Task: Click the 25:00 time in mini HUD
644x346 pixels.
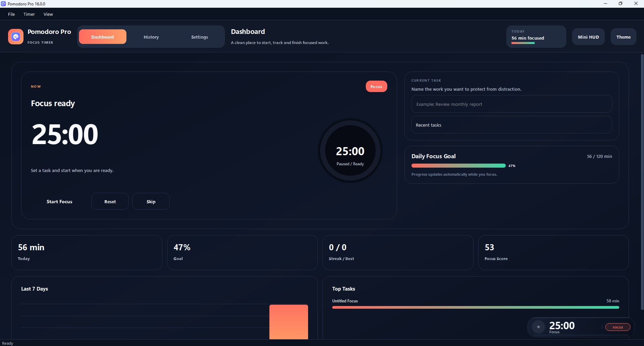Action: 562,325
